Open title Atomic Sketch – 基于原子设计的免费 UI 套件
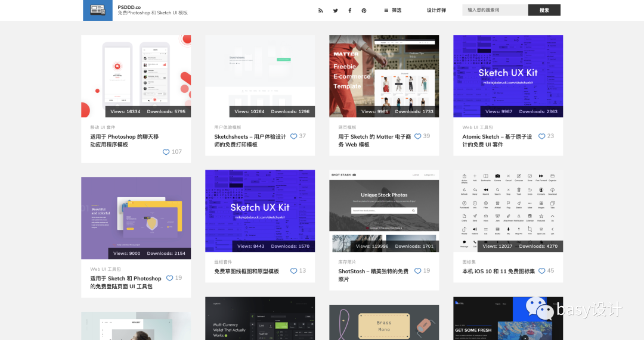 click(497, 141)
